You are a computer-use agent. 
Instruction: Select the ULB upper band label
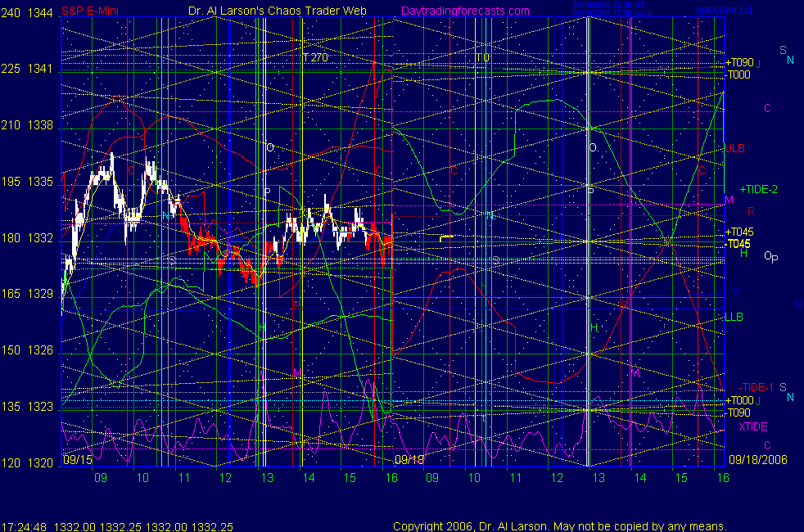click(734, 148)
